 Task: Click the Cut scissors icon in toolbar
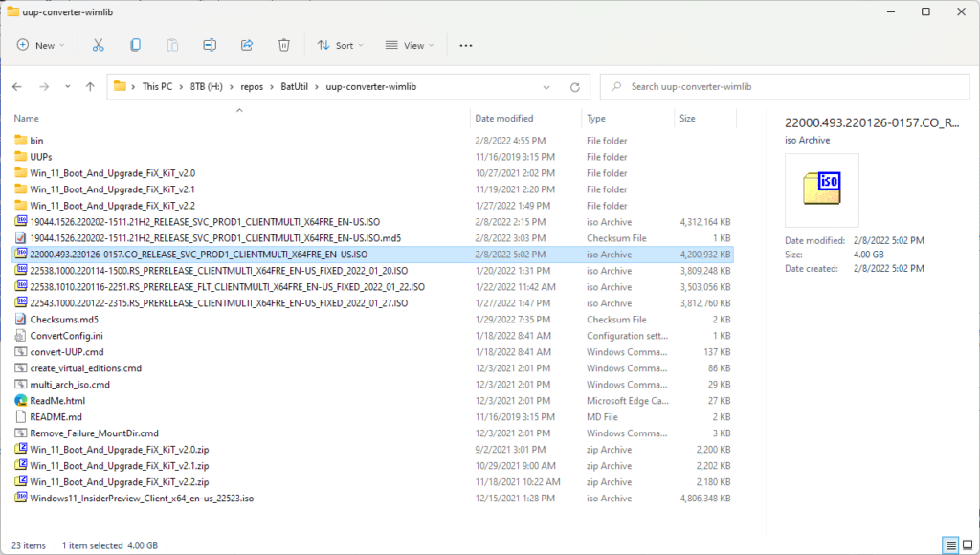click(98, 45)
